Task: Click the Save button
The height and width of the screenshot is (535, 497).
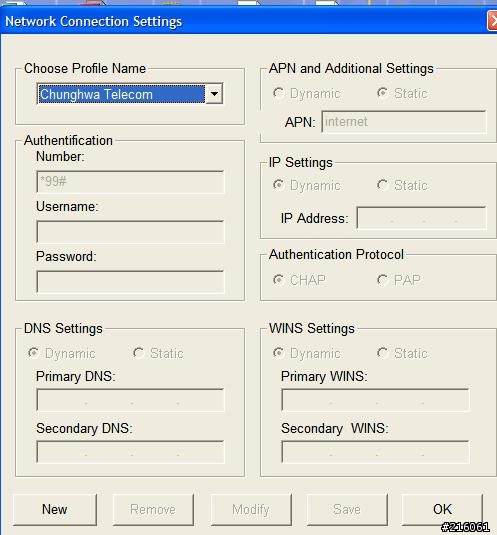Action: 347,509
